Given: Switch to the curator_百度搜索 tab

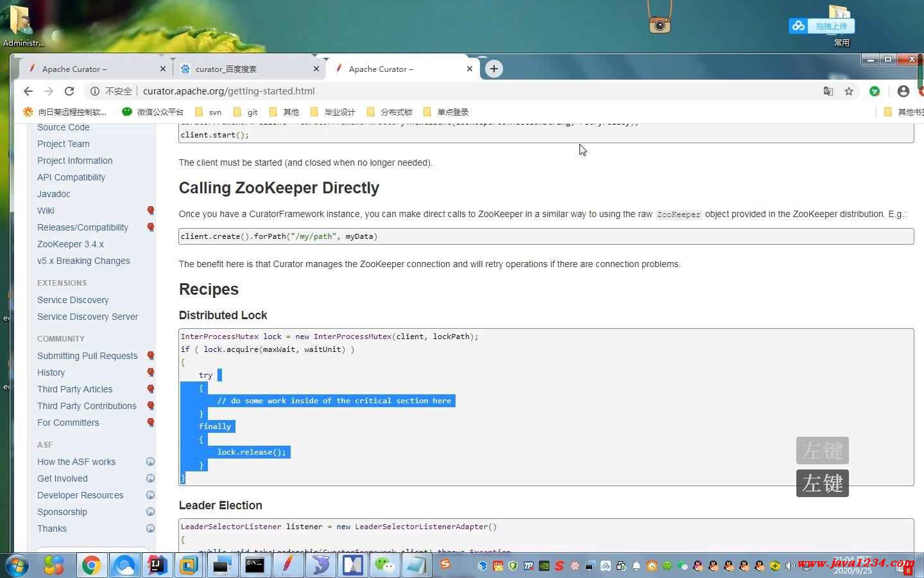Looking at the screenshot, I should (x=249, y=69).
